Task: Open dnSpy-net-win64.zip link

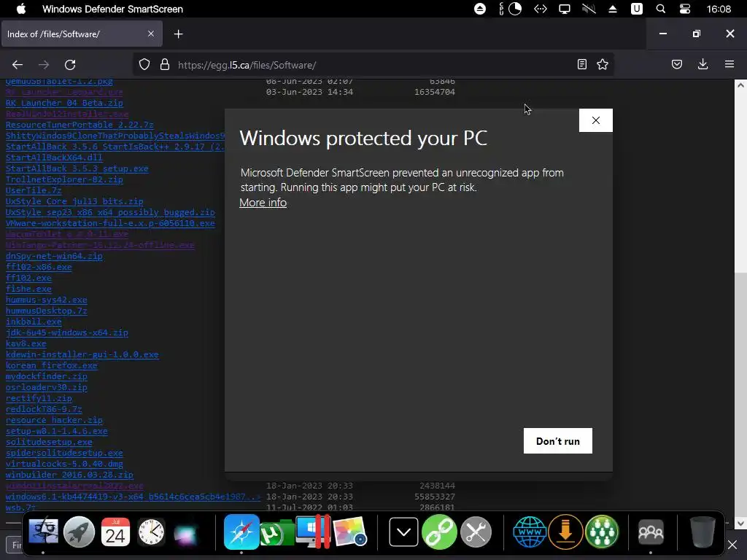Action: 54,256
